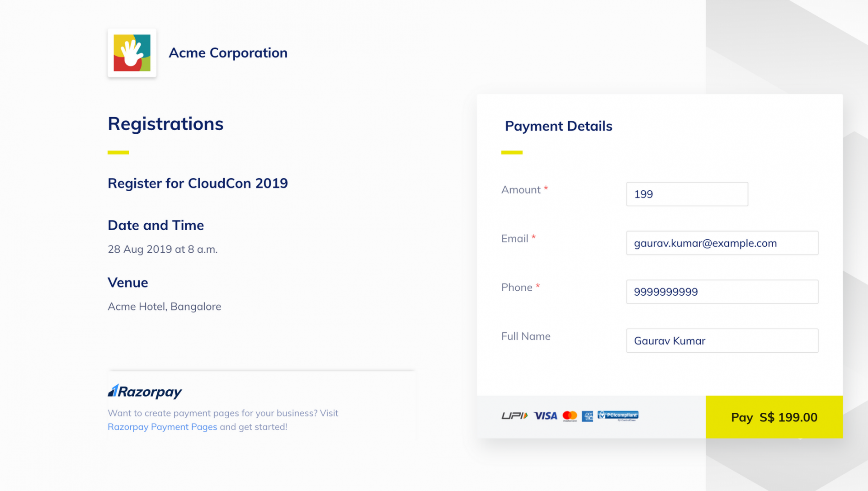Viewport: 868px width, 491px height.
Task: Click the Payment Details heading
Action: pyautogui.click(x=558, y=126)
